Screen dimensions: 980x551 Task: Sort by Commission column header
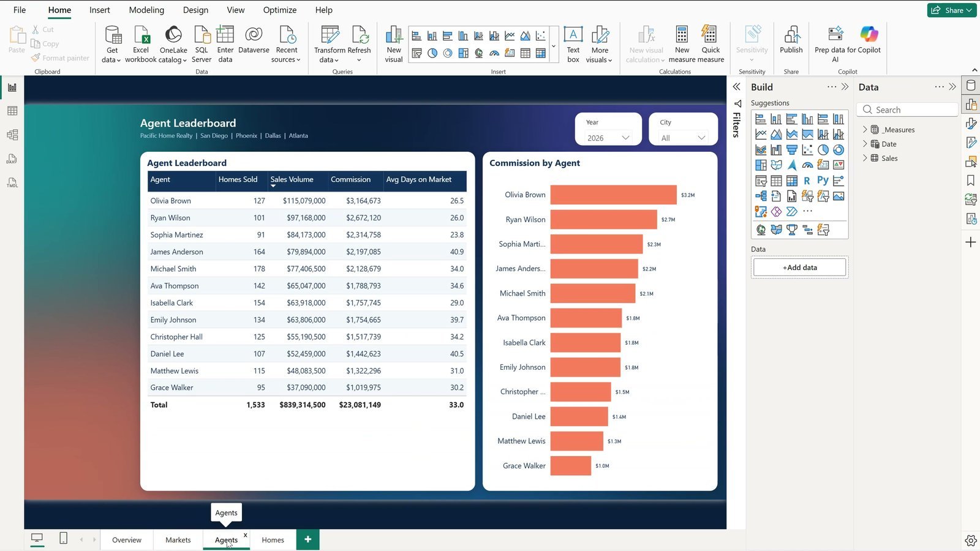pyautogui.click(x=351, y=179)
